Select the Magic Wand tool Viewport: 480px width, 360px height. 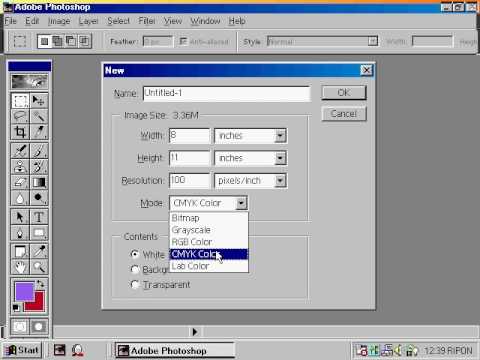[39, 116]
